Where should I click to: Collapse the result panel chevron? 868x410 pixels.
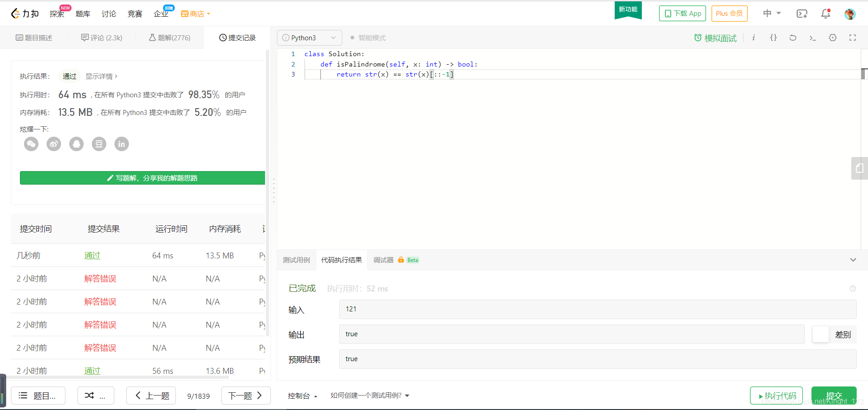point(853,260)
